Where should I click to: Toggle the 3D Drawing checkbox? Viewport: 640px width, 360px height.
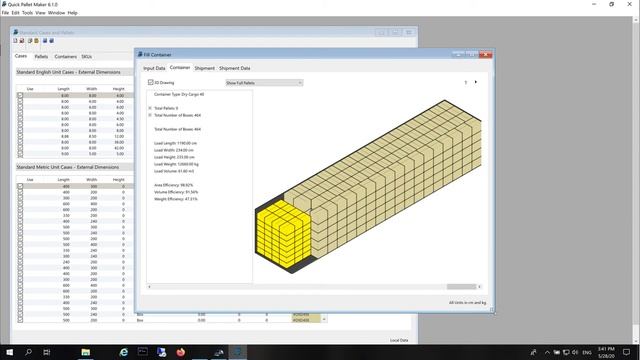[x=150, y=82]
